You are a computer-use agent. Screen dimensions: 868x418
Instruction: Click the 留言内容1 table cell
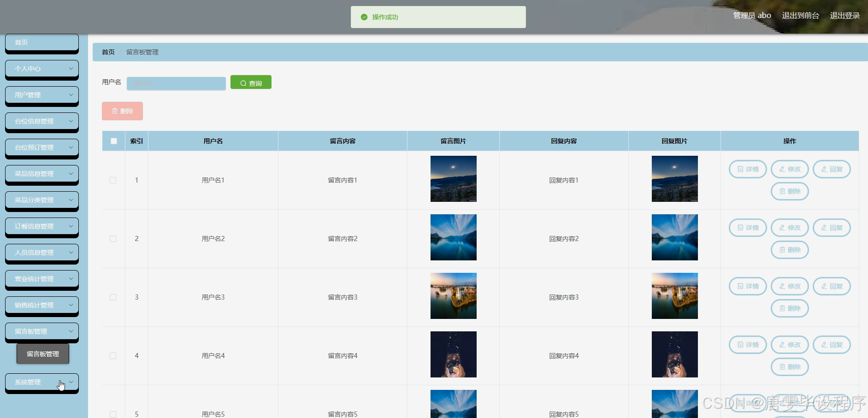tap(342, 180)
